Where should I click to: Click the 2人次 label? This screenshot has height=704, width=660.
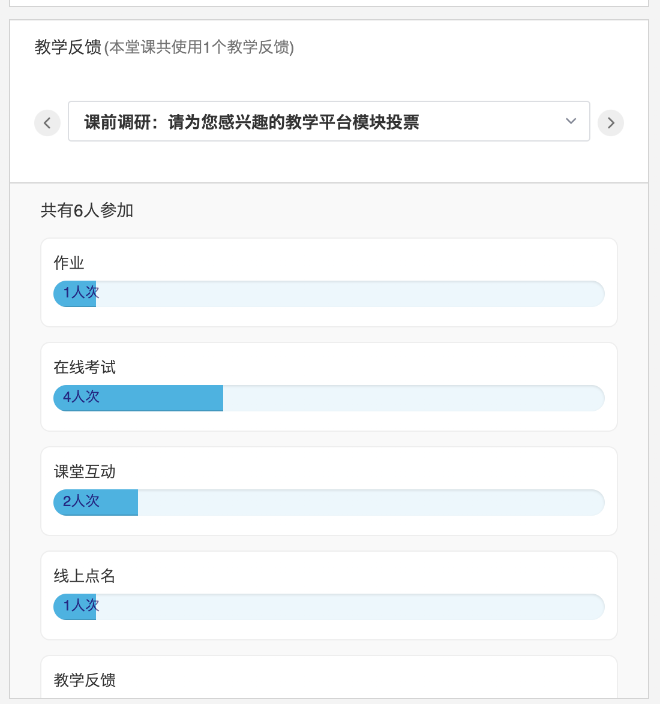click(x=81, y=501)
